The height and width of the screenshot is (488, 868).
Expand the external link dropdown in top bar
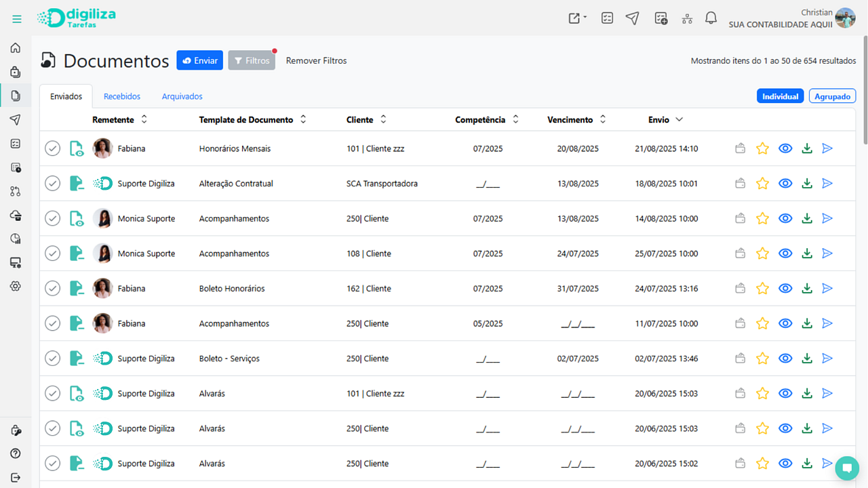(x=577, y=18)
